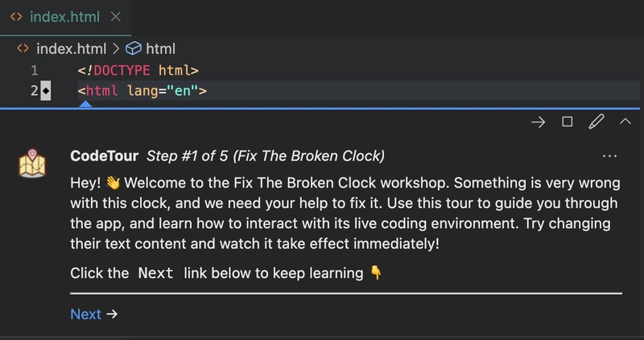Screen dimensions: 644x340
Task: Open breadcrumb separator chevron after index.html
Action: coord(116,49)
